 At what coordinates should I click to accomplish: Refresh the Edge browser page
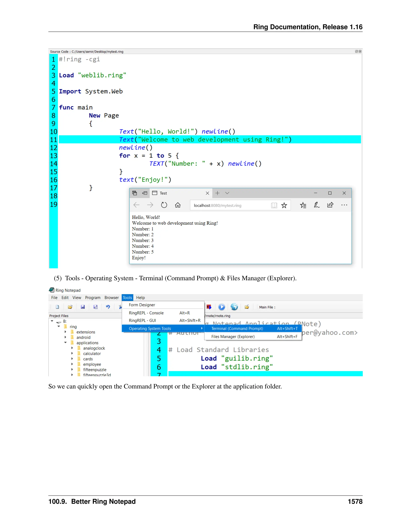pos(164,205)
